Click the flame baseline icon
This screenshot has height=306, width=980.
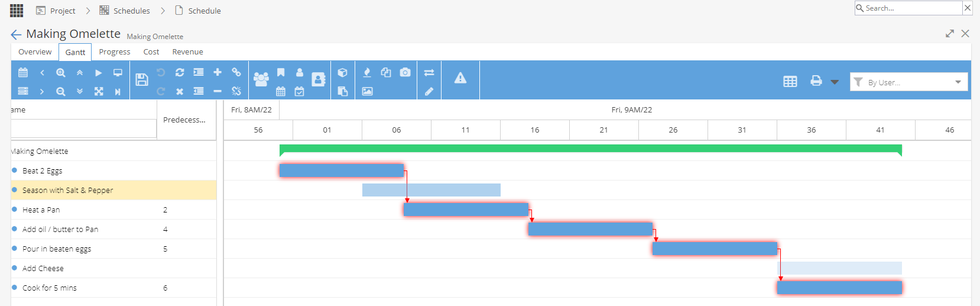point(367,72)
